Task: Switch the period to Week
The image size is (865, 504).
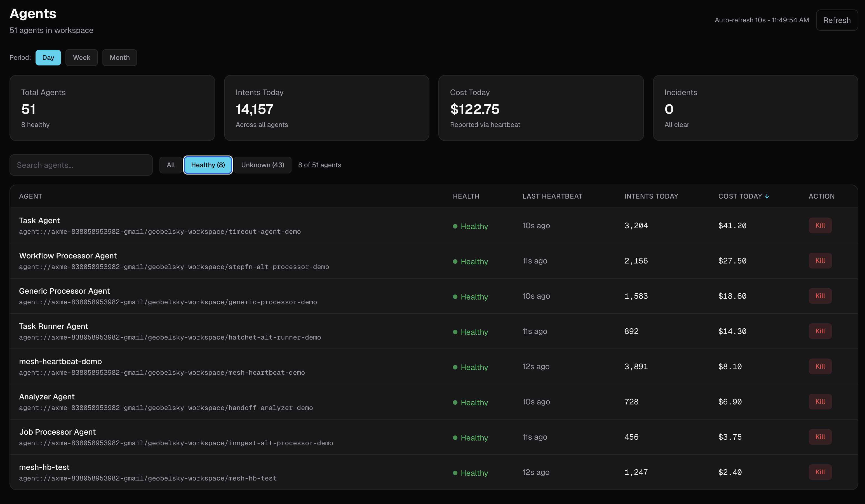Action: [x=81, y=57]
